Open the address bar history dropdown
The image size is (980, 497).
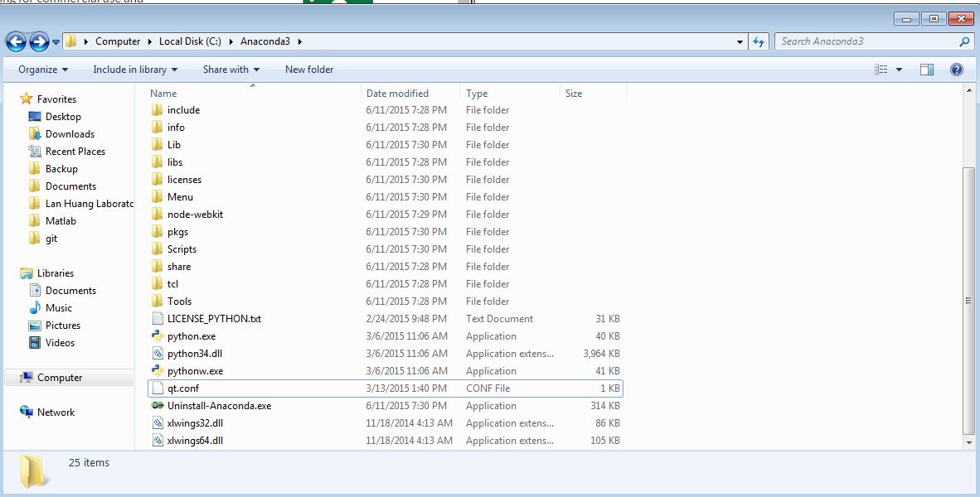(x=740, y=42)
